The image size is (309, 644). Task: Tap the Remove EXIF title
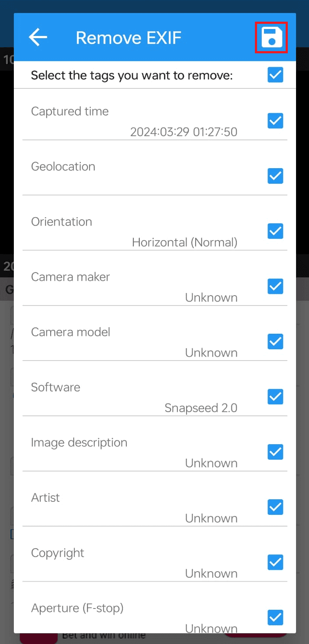pos(129,38)
